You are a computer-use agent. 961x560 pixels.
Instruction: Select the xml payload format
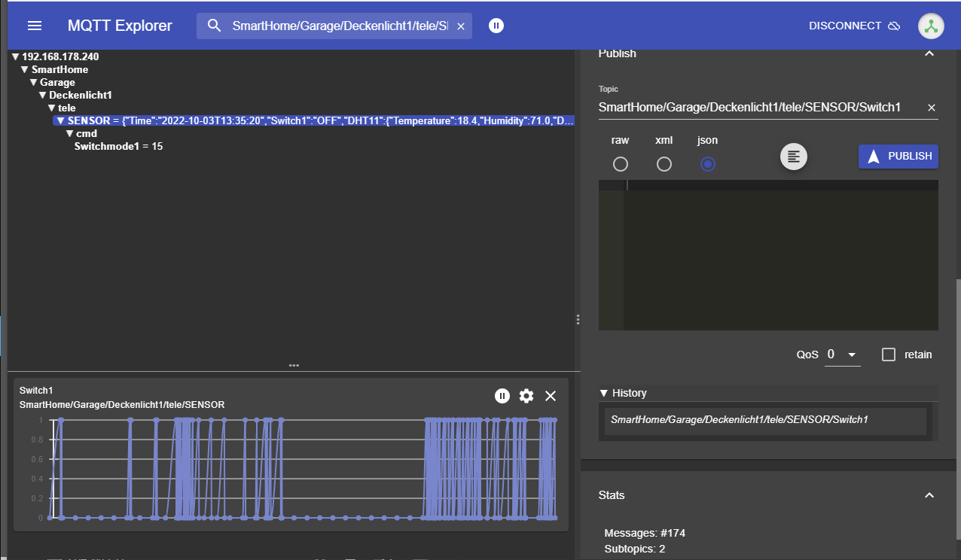point(664,164)
